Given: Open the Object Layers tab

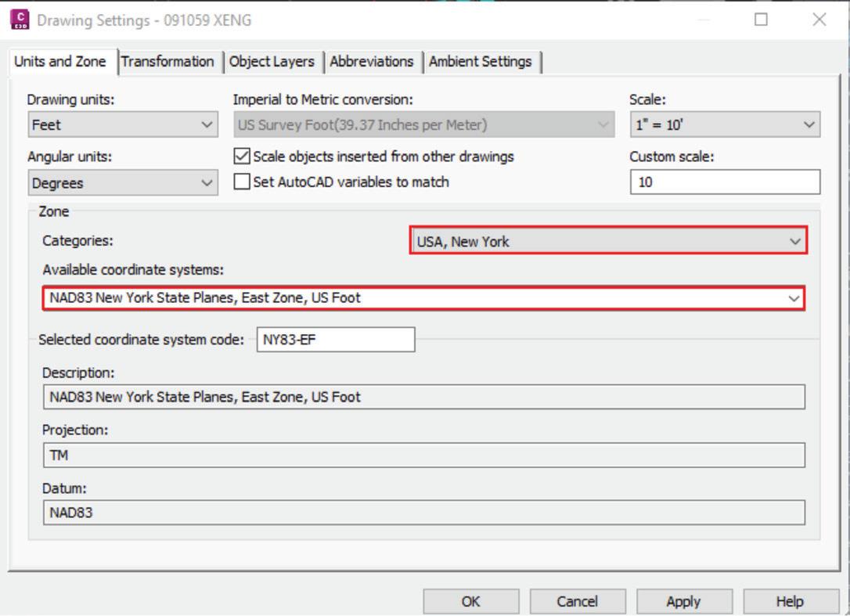Looking at the screenshot, I should coord(272,62).
